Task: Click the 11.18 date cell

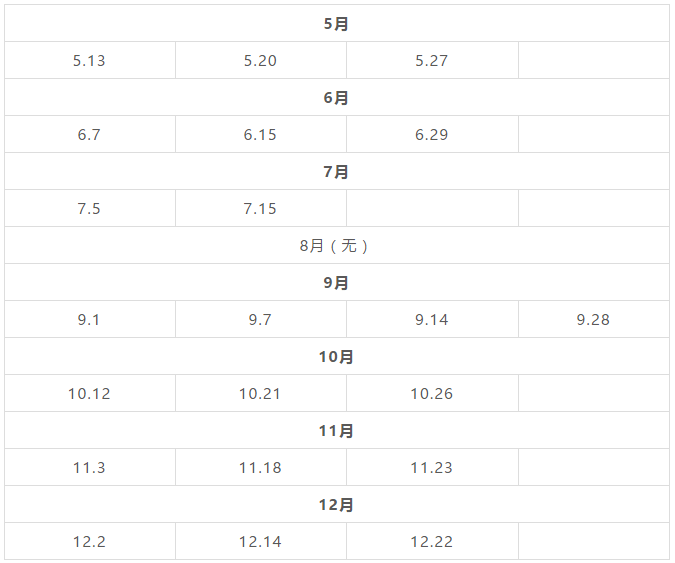Action: click(260, 467)
